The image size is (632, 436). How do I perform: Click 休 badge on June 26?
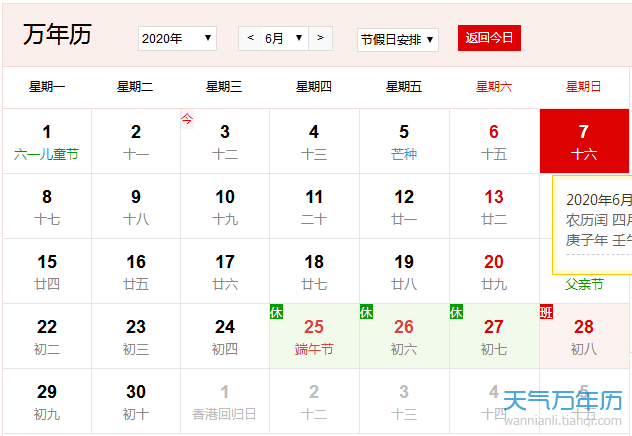coord(366,312)
